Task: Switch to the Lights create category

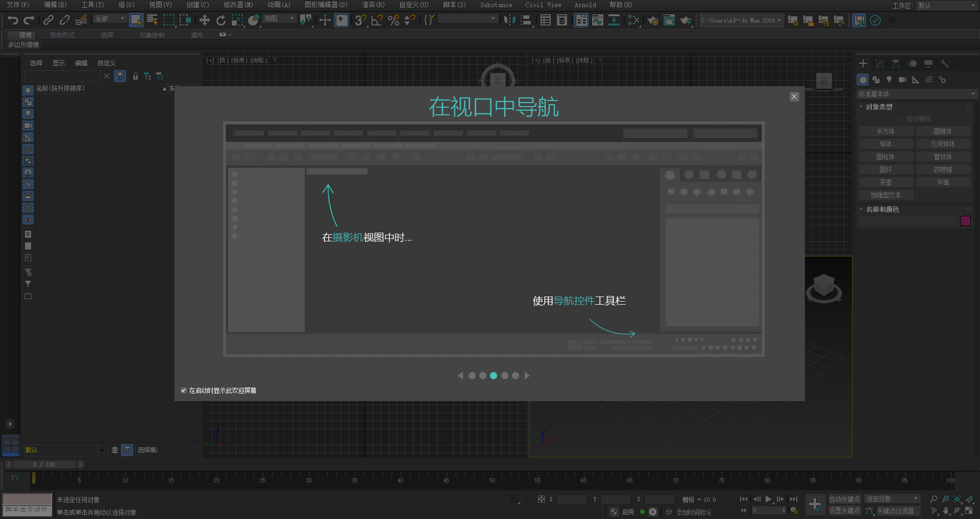Action: click(x=889, y=80)
